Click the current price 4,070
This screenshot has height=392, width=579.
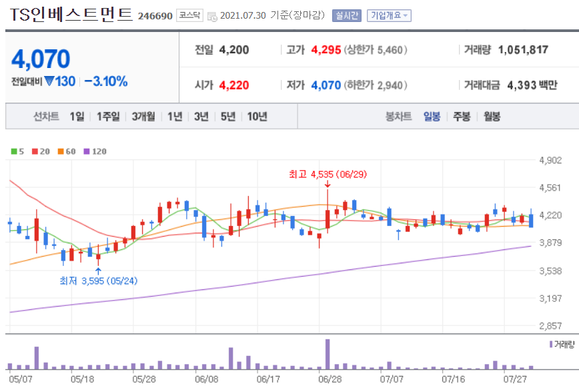41,59
